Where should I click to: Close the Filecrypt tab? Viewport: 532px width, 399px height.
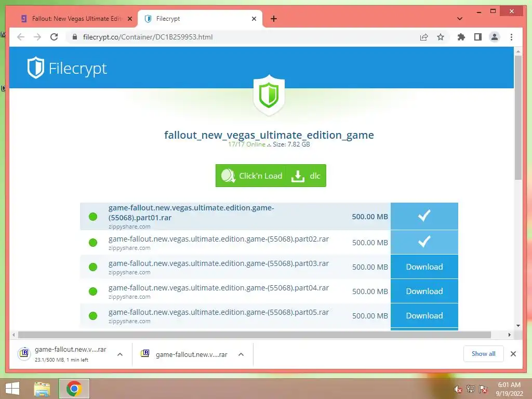point(254,19)
